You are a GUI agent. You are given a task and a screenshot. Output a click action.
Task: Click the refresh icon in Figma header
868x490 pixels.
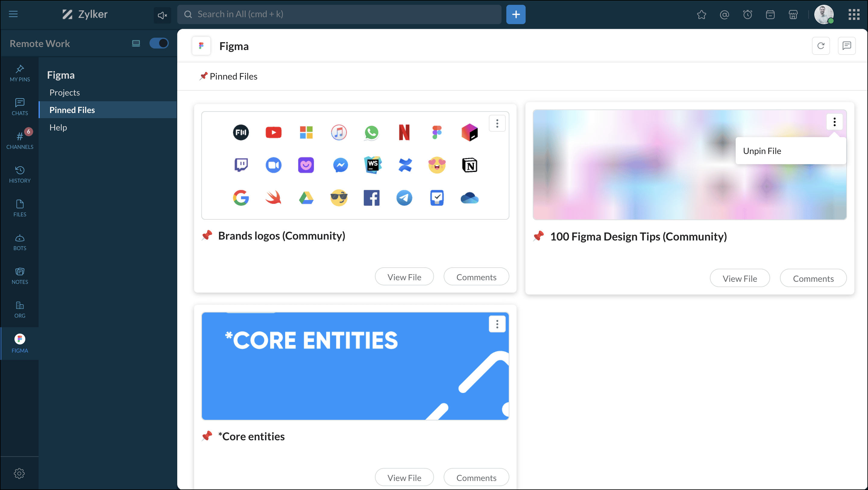click(x=820, y=46)
